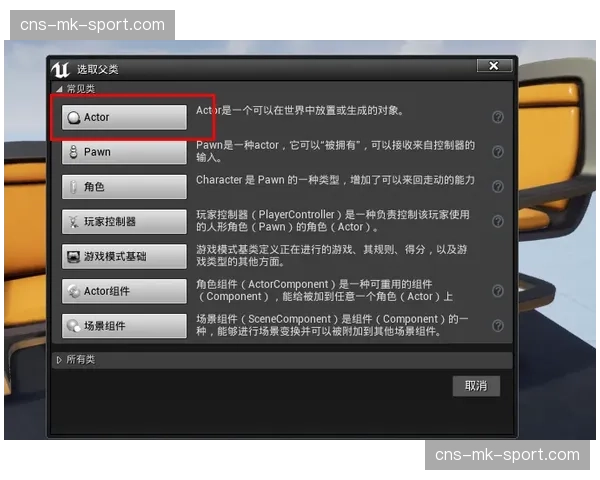Select the Actor组件 class button
Image resolution: width=600 pixels, height=480 pixels.
(124, 291)
